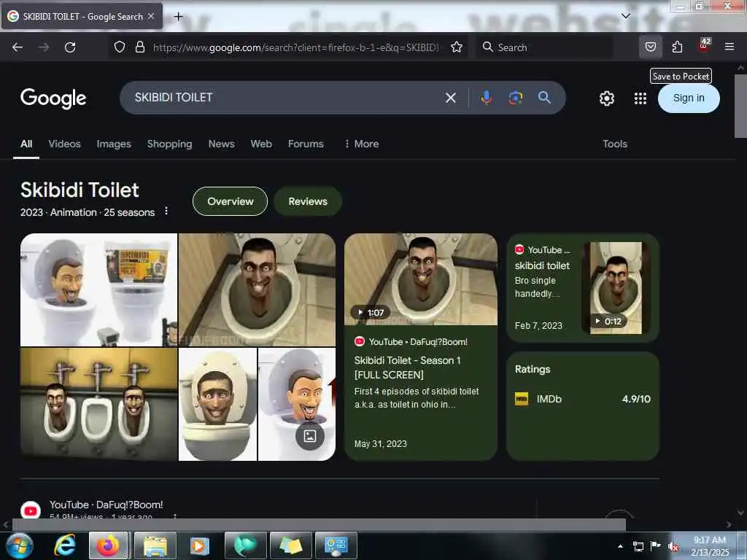
Task: Open the Extensions puzzle icon
Action: point(677,47)
